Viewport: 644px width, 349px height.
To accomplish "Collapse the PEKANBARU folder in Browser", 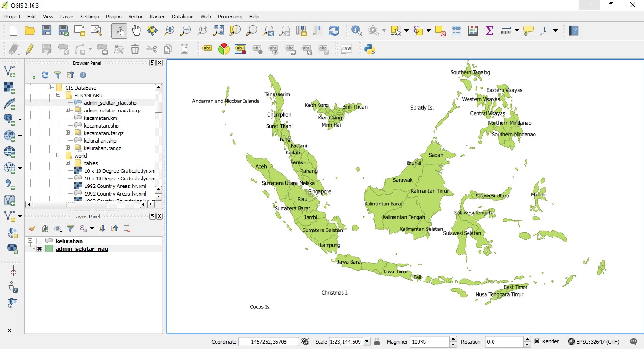I will [x=59, y=95].
